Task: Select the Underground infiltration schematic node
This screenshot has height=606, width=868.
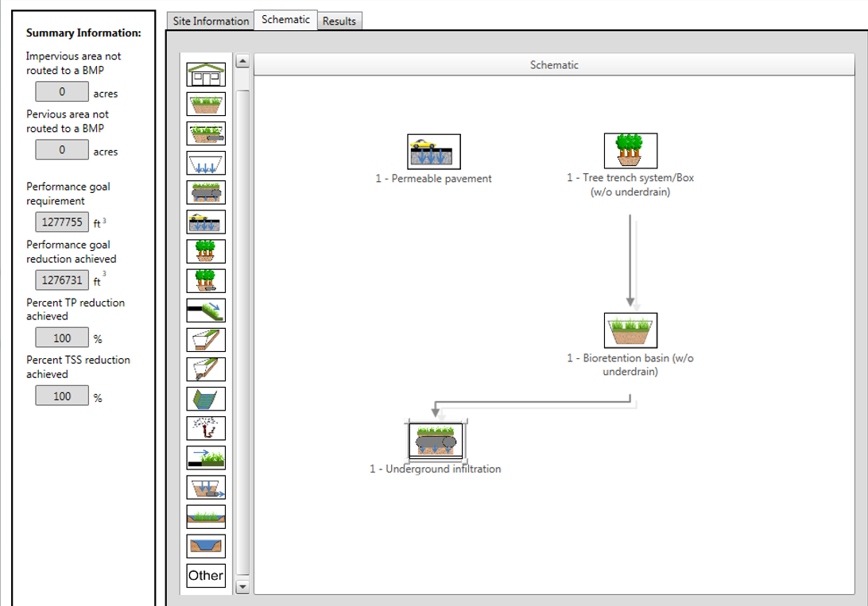Action: tap(437, 438)
